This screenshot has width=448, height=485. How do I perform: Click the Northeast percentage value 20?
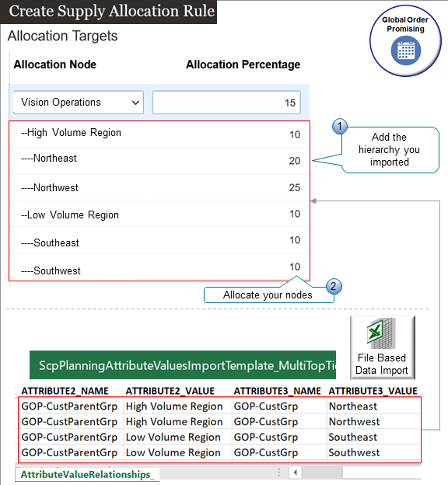(295, 161)
